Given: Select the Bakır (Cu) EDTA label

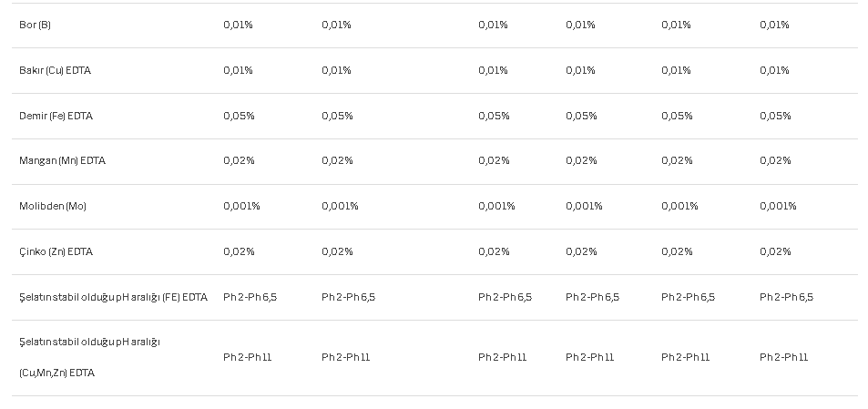Looking at the screenshot, I should (x=55, y=70).
